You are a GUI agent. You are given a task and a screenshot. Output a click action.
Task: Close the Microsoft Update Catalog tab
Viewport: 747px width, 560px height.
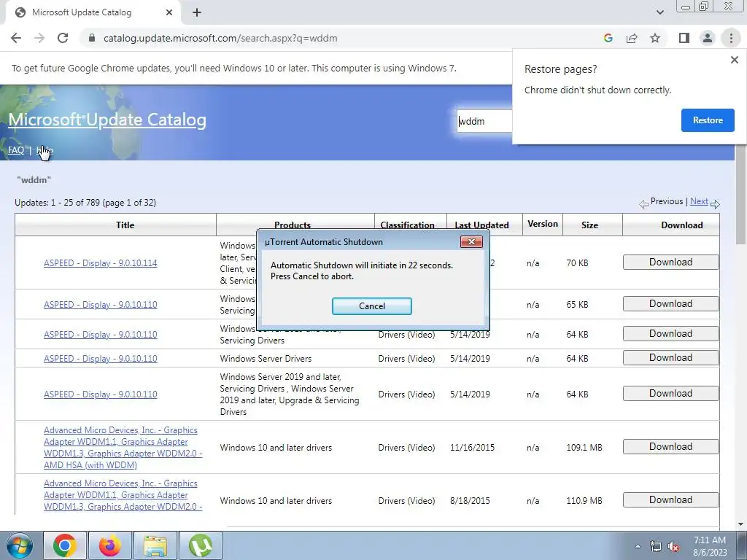169,12
